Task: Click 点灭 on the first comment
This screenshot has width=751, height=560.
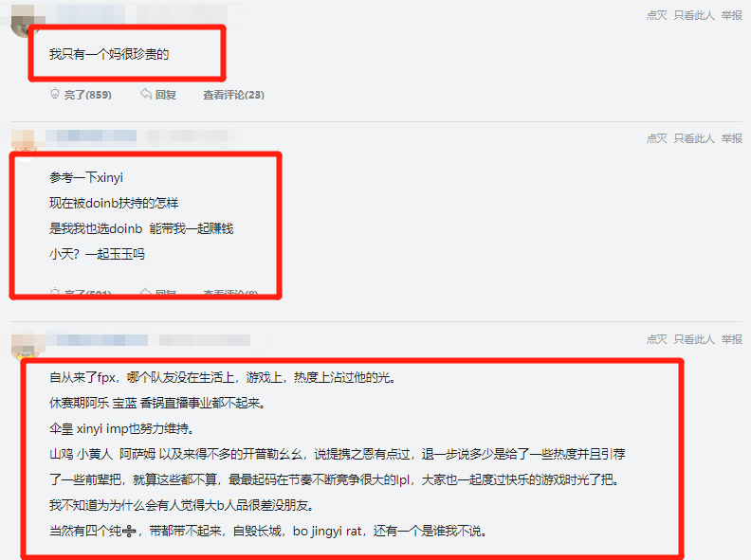Action: click(x=656, y=15)
